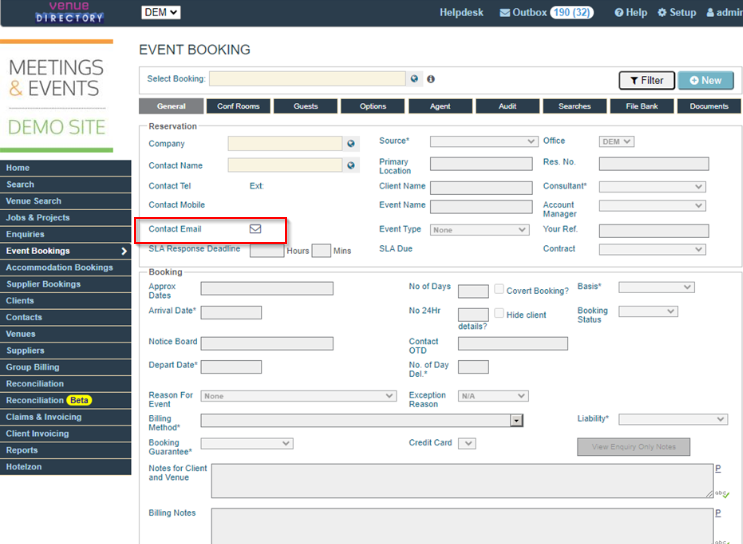Open the Helpdesk link
Screen dimensions: 743x544
[x=461, y=12]
